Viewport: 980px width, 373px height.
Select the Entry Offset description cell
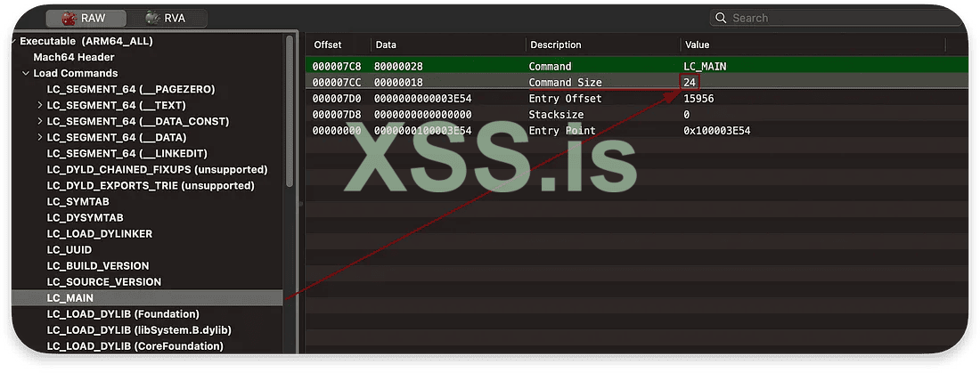(x=565, y=99)
